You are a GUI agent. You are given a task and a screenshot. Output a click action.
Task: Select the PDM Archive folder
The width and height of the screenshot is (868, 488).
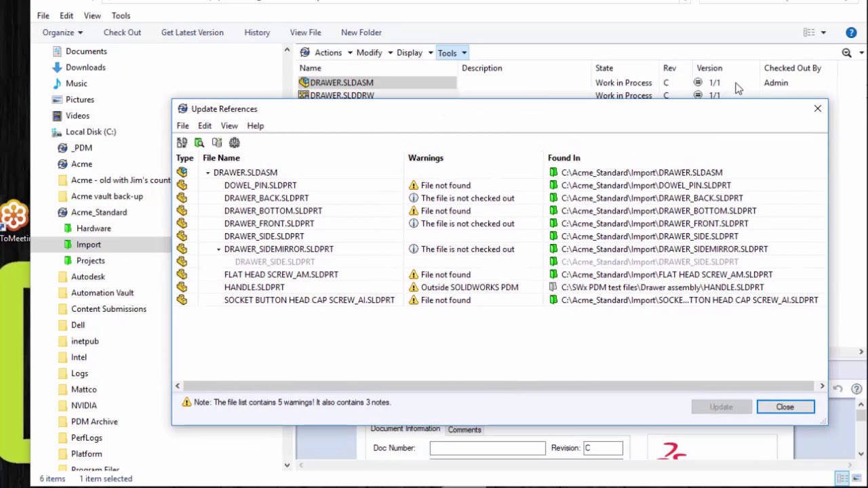point(94,422)
